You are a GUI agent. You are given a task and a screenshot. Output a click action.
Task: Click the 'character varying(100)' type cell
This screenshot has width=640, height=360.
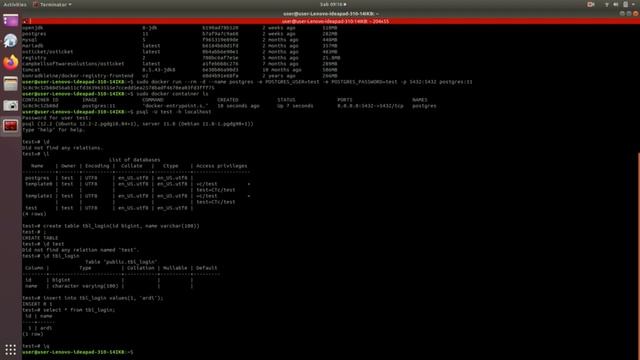pos(85,286)
